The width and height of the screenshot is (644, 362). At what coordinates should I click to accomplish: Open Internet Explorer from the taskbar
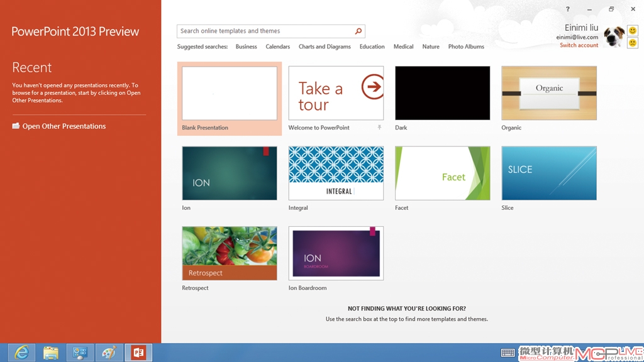(x=21, y=353)
